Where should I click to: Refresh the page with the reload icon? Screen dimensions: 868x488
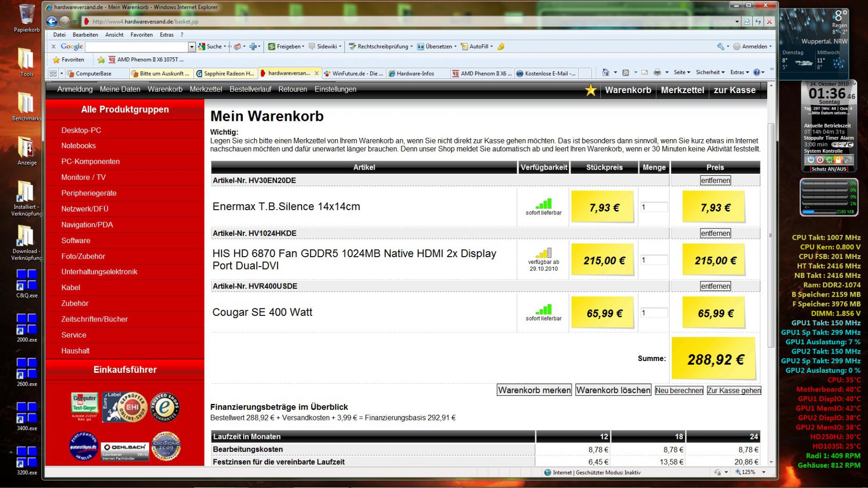[758, 22]
